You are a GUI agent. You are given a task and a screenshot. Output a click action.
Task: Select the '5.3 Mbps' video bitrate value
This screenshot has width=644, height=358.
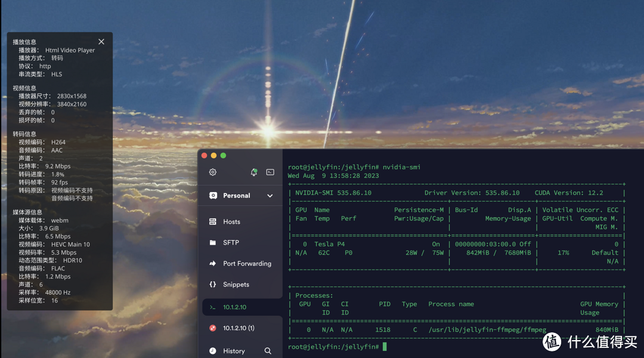pyautogui.click(x=64, y=252)
